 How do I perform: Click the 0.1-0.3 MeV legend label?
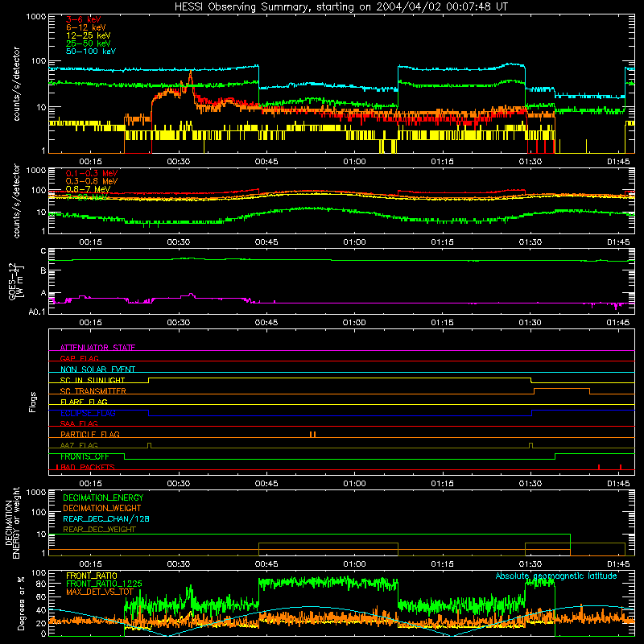(x=92, y=173)
